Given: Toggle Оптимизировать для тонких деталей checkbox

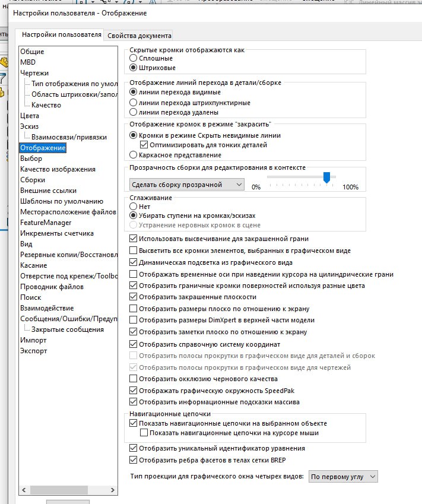Looking at the screenshot, I should click(x=144, y=145).
